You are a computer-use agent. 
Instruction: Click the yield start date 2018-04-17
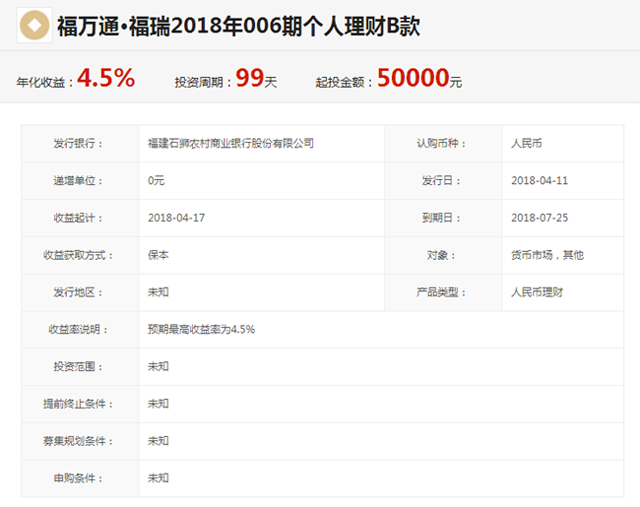pos(176,218)
